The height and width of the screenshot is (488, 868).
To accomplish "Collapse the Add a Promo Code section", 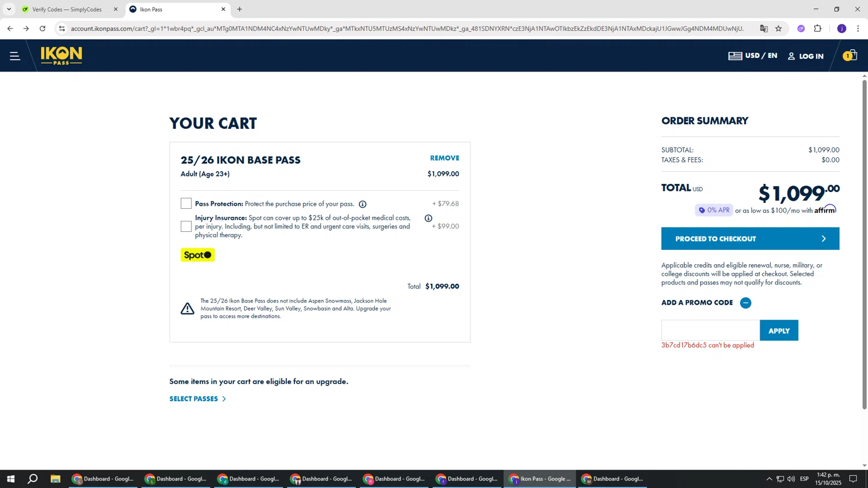I will (x=746, y=303).
